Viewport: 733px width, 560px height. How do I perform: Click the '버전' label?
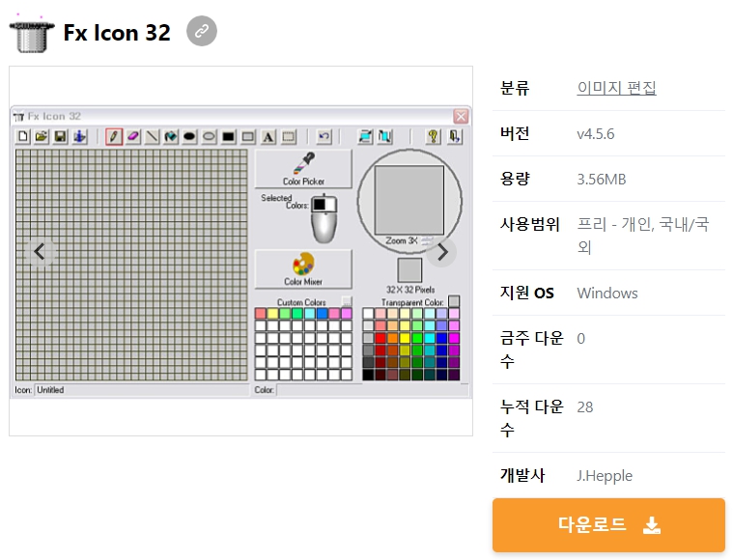click(x=515, y=133)
